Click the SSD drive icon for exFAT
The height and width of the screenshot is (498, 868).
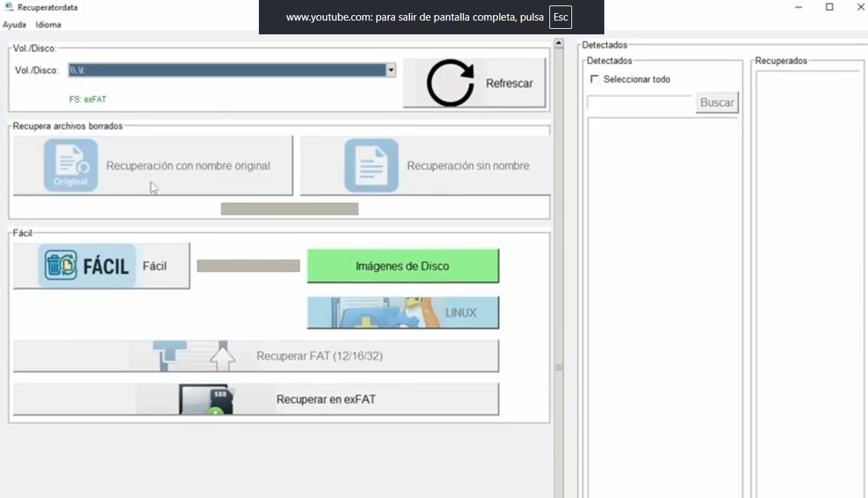click(x=206, y=399)
